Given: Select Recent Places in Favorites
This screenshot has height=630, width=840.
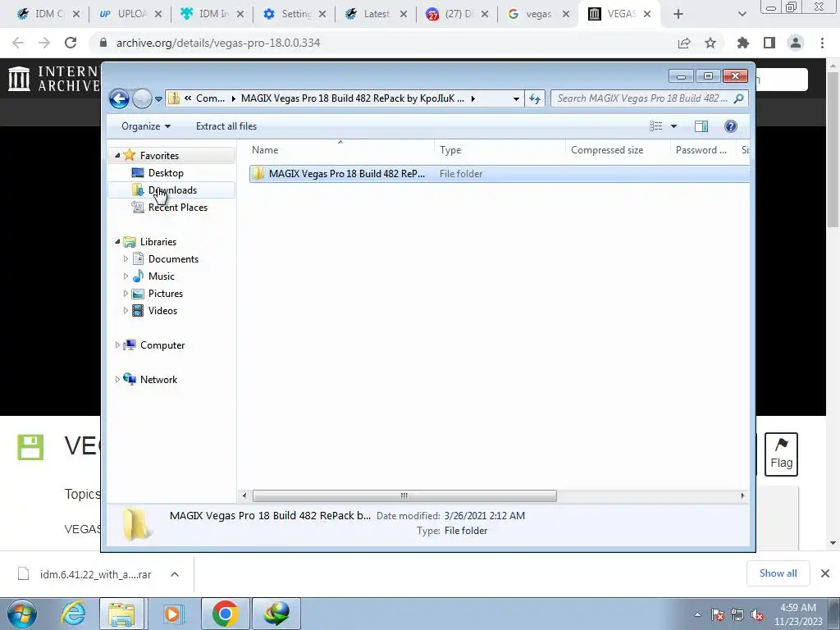Looking at the screenshot, I should [x=177, y=208].
